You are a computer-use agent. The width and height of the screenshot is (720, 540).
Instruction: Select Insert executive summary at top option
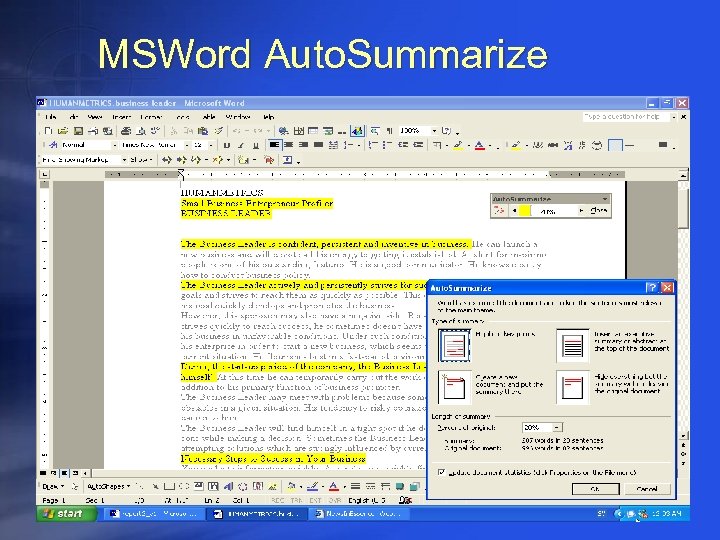[573, 345]
